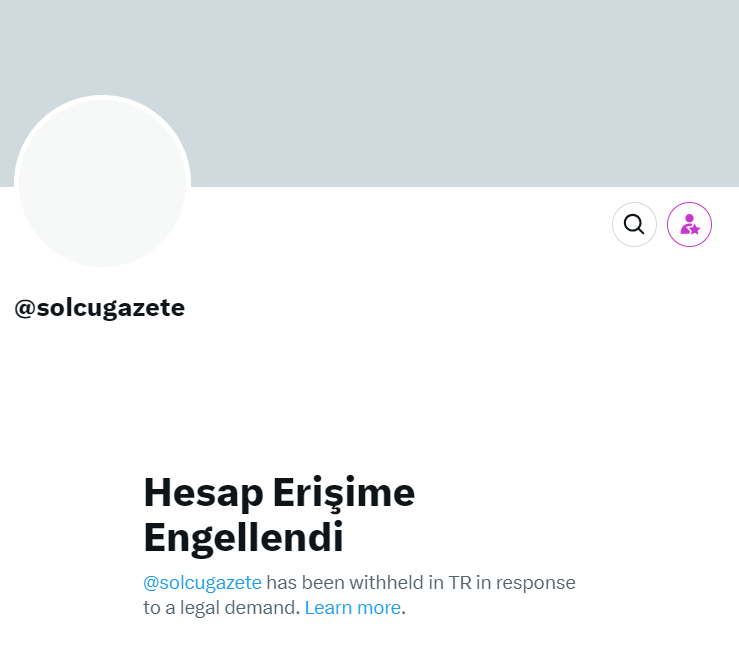This screenshot has height=664, width=739.
Task: View the blank profile picture placeholder
Action: (x=102, y=182)
